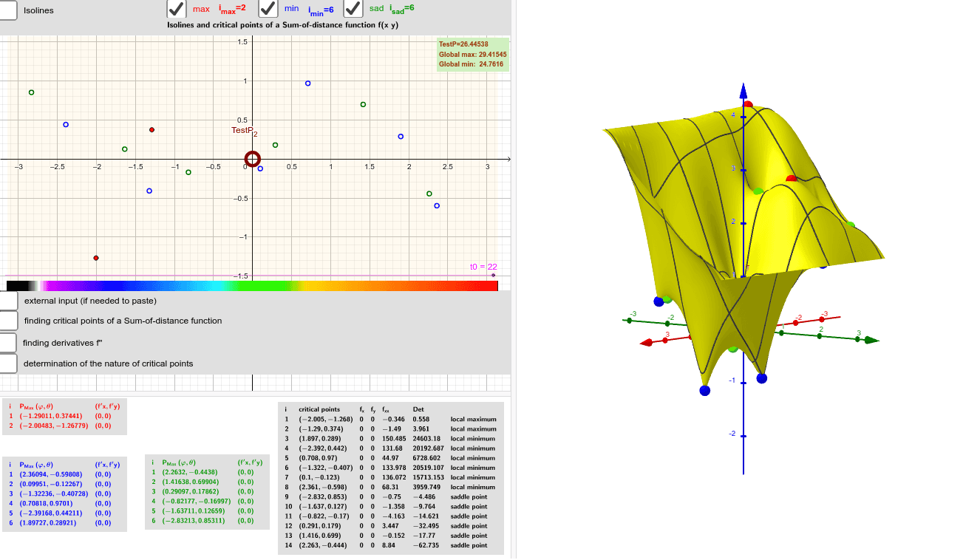Toggle the red max checkbox
This screenshot has width=980, height=560.
point(175,10)
